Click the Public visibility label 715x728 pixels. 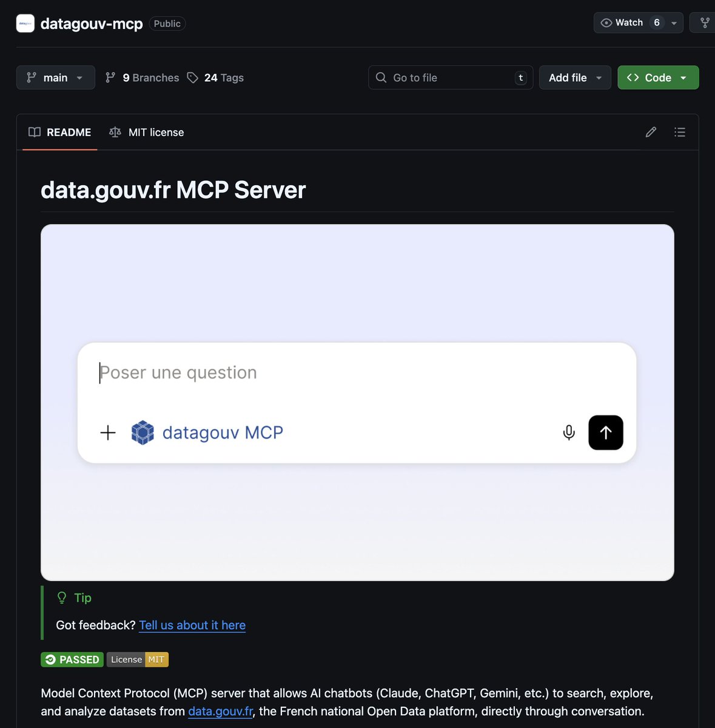tap(167, 24)
